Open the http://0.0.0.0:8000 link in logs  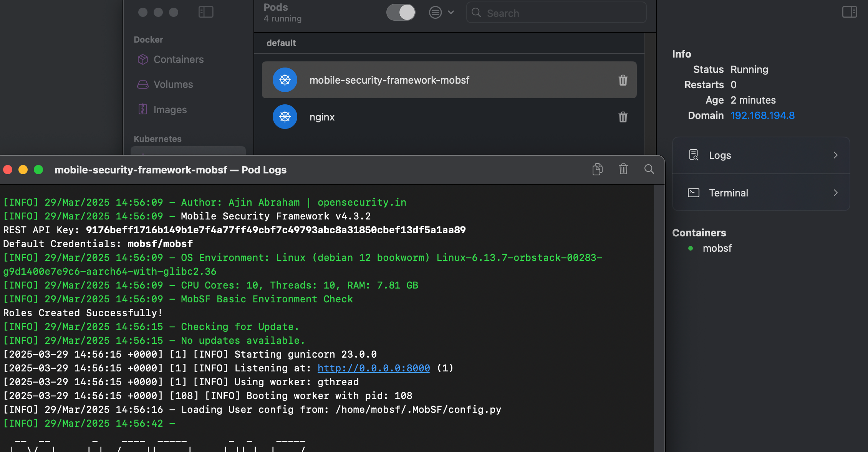tap(374, 368)
